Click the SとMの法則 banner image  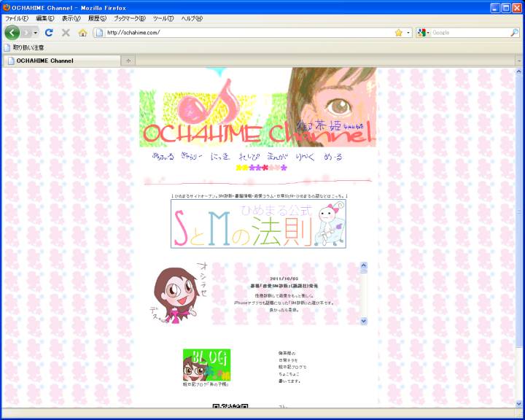pos(258,225)
